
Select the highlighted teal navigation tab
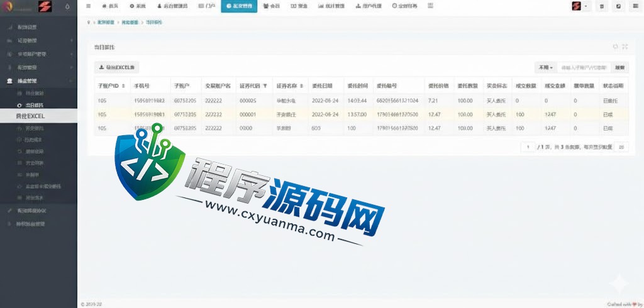[239, 6]
